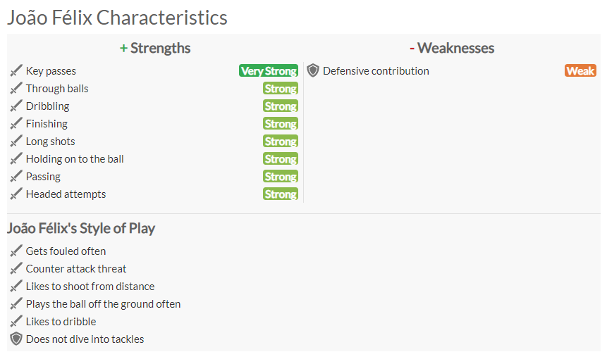Image resolution: width=607 pixels, height=364 pixels.
Task: Click the Likes to shoot from distance entry
Action: (x=90, y=287)
